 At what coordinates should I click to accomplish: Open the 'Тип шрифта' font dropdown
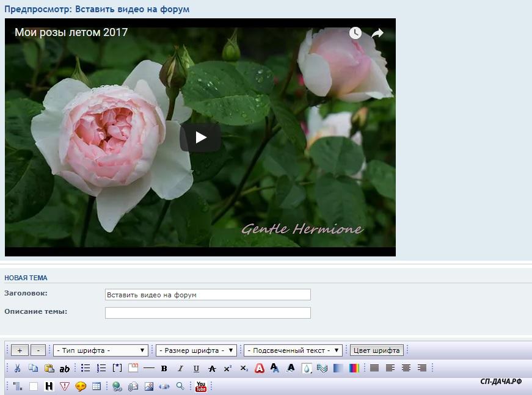(x=101, y=350)
